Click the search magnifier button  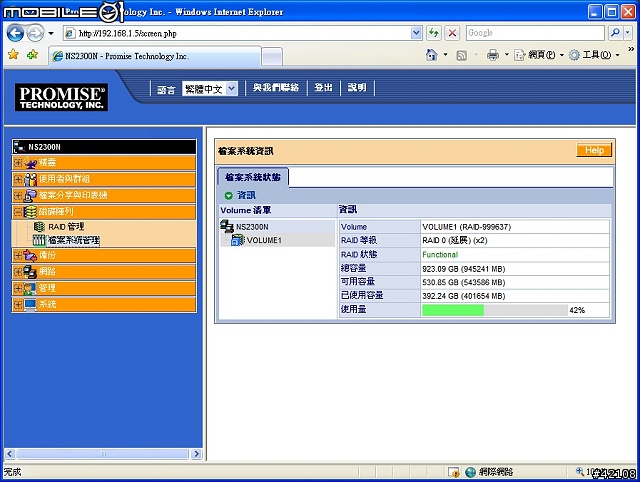click(615, 33)
